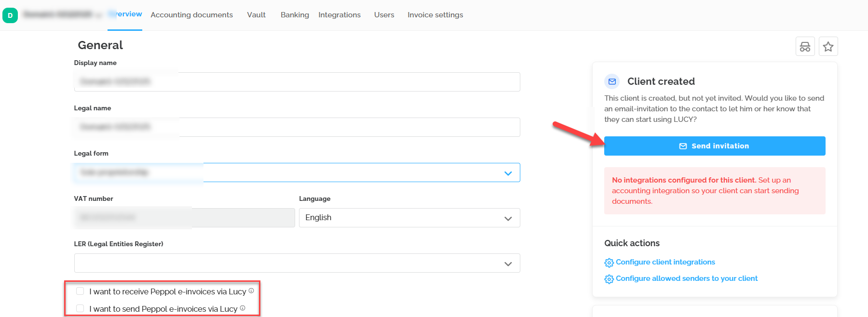Open the Invoice settings tab
The image size is (868, 317).
[x=435, y=15]
